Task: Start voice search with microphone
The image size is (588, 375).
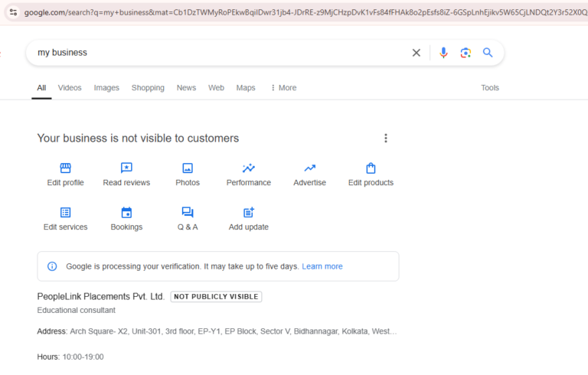Action: (443, 53)
